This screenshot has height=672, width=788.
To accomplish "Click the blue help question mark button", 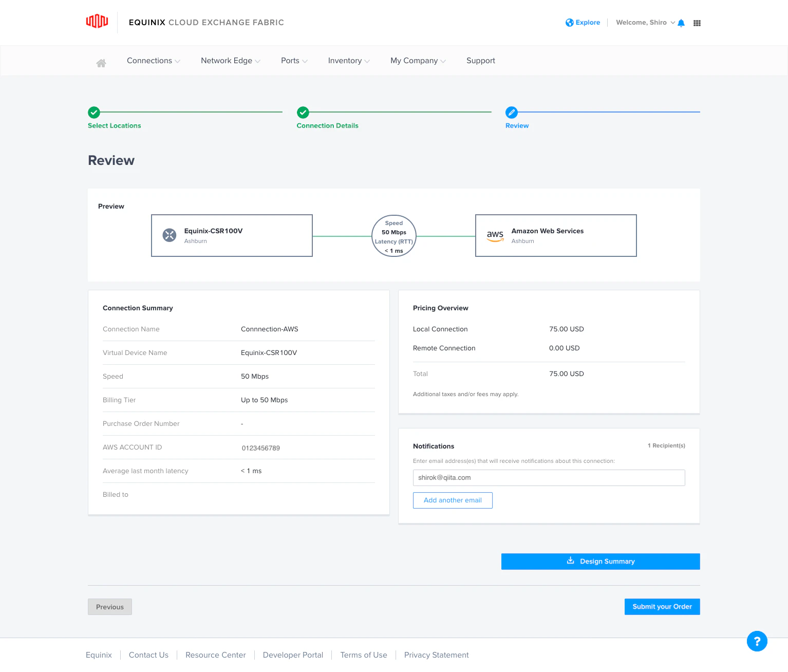I will [757, 641].
